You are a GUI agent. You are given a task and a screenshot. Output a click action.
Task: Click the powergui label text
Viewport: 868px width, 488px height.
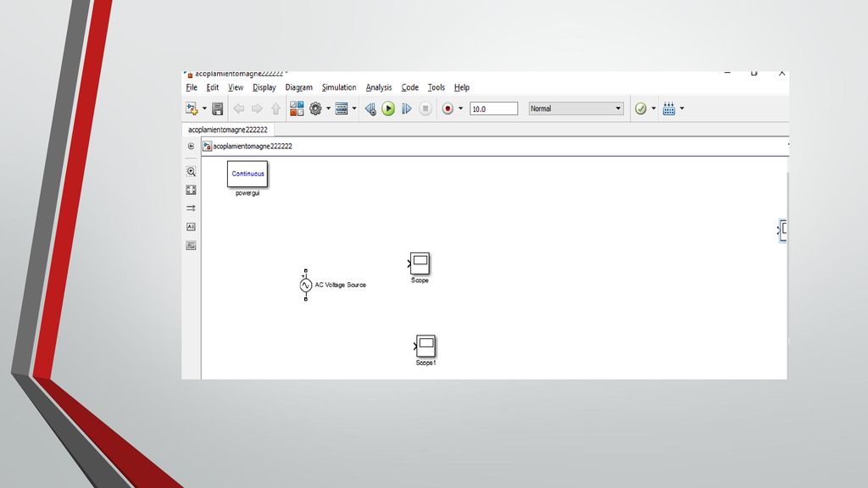(x=248, y=193)
